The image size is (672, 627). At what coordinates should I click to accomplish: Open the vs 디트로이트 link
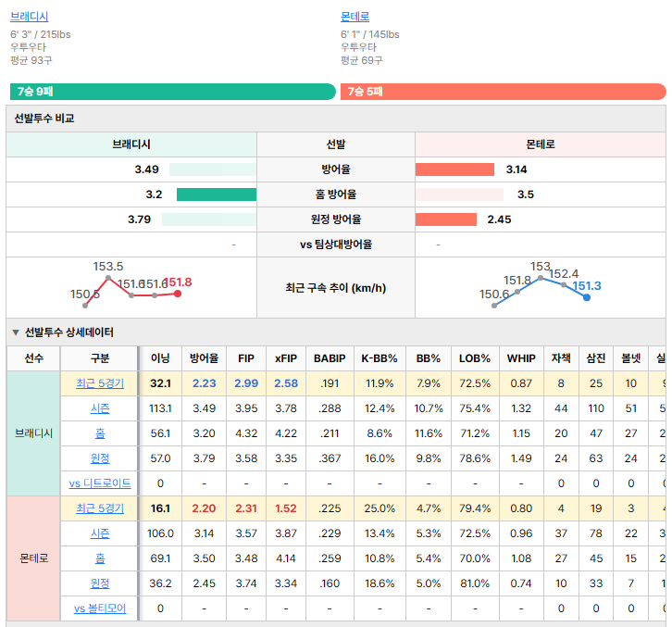click(100, 483)
